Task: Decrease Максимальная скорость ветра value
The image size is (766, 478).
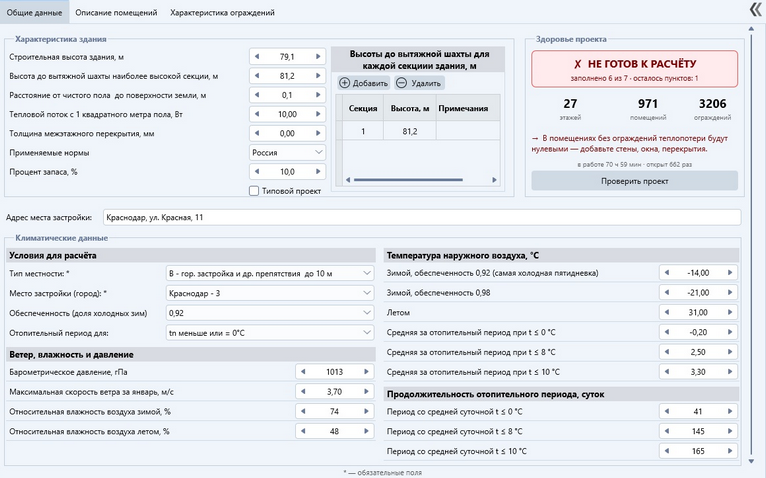Action: 303,391
